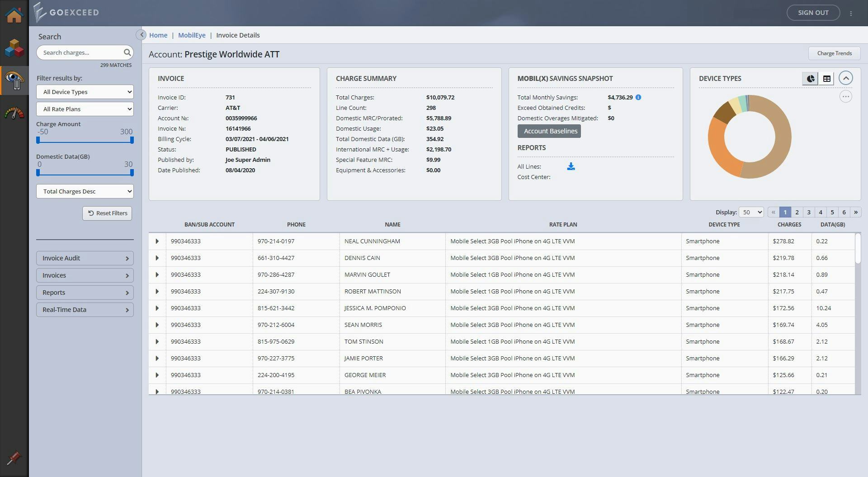The image size is (868, 477).
Task: Download the All Lines report
Action: coord(571,166)
